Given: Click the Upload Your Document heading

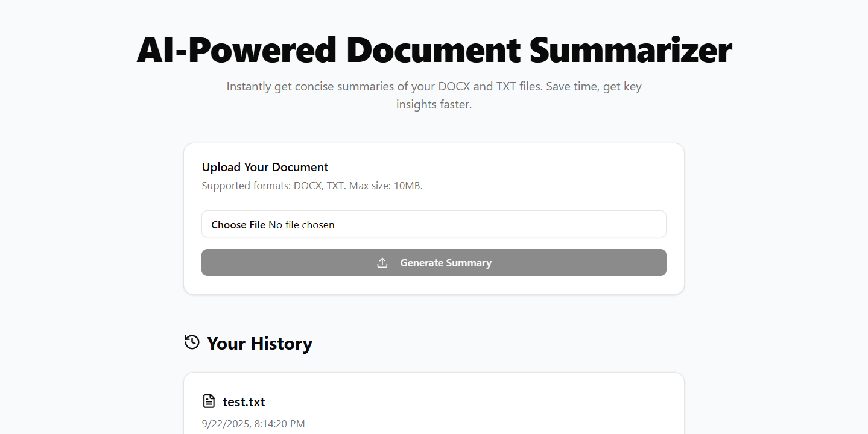Looking at the screenshot, I should pos(265,167).
